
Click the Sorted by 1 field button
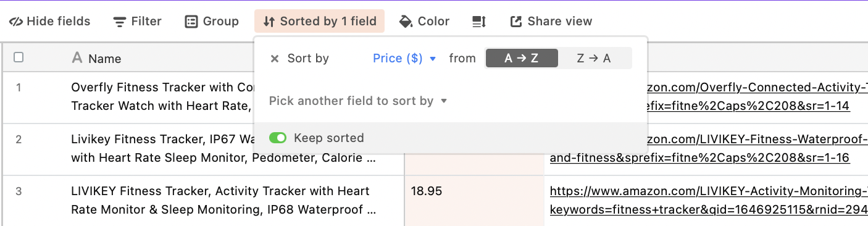pyautogui.click(x=319, y=22)
